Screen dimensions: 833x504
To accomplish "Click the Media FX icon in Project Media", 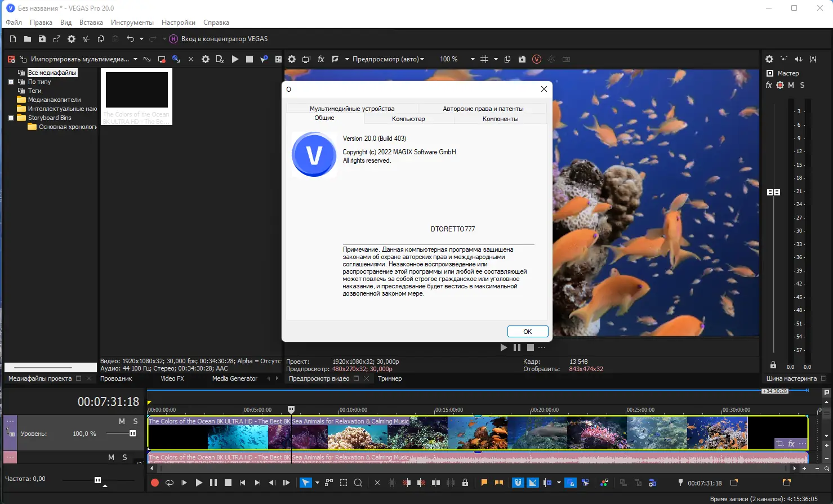I will tap(220, 59).
